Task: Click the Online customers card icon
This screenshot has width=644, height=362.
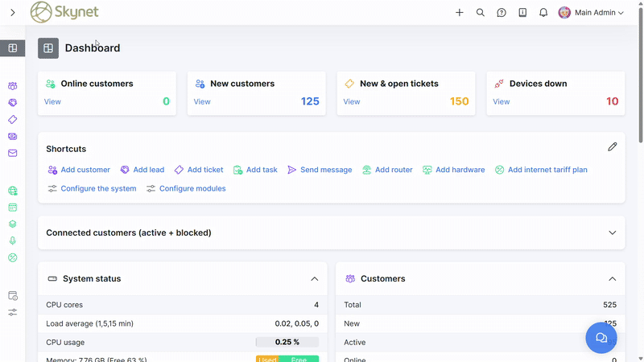Action: (51, 84)
